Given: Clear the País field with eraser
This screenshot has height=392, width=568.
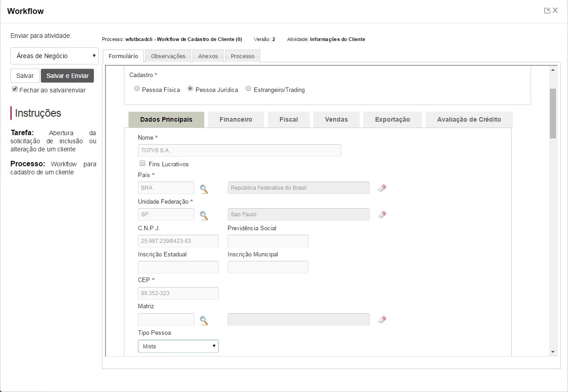Looking at the screenshot, I should (x=382, y=188).
